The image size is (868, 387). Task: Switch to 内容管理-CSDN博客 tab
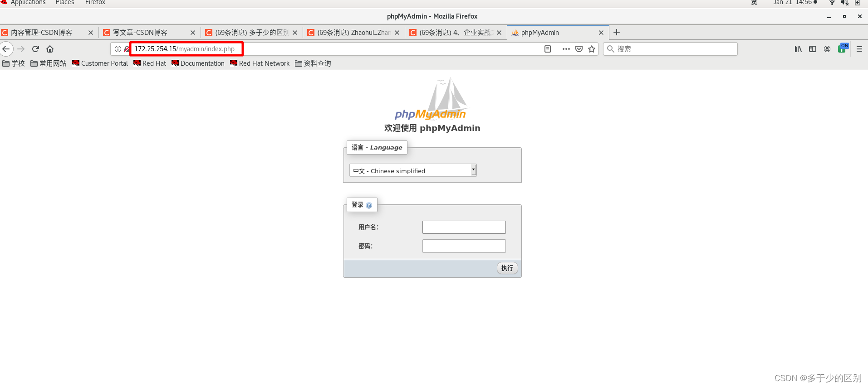47,33
